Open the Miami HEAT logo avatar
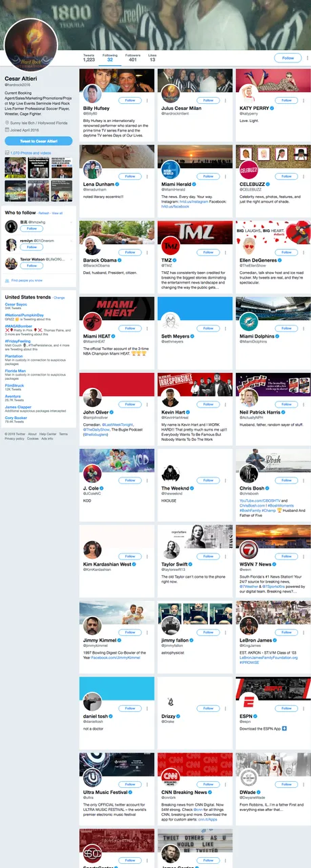The width and height of the screenshot is (311, 868). [92, 322]
